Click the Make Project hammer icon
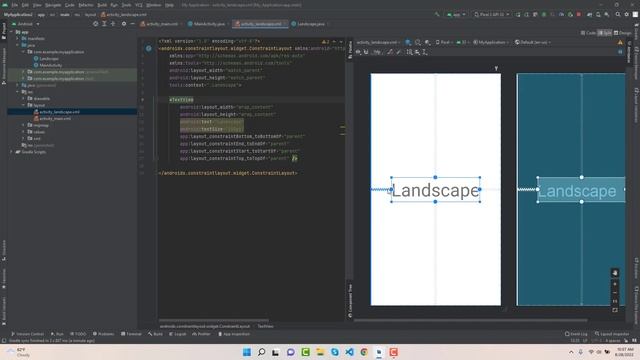 437,14
